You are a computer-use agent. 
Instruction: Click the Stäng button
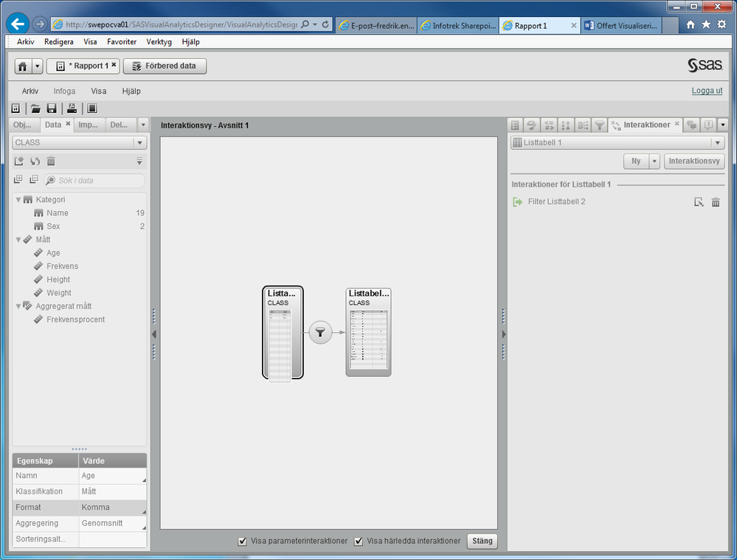click(x=482, y=542)
